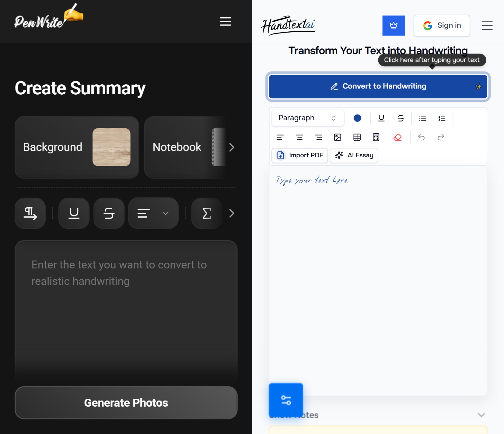Image resolution: width=504 pixels, height=434 pixels.
Task: Click the Generate Photos button
Action: (x=126, y=402)
